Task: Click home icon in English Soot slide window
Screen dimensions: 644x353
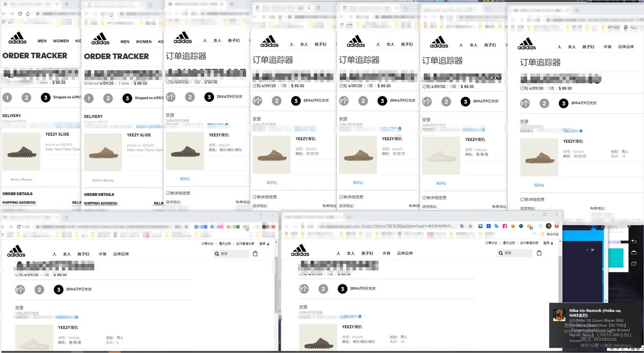Action: pyautogui.click(x=28, y=13)
